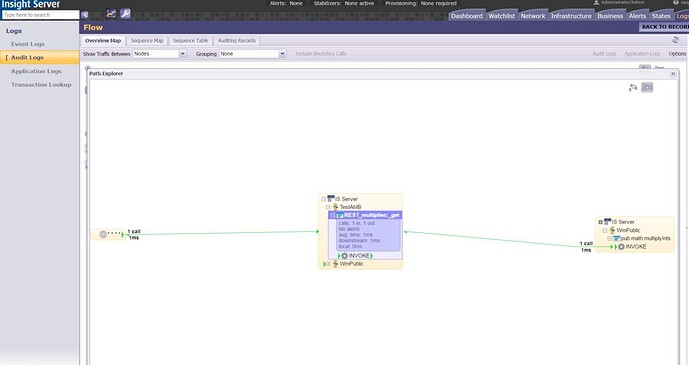Open the Network navigation tab
689x365 pixels.
pyautogui.click(x=533, y=16)
